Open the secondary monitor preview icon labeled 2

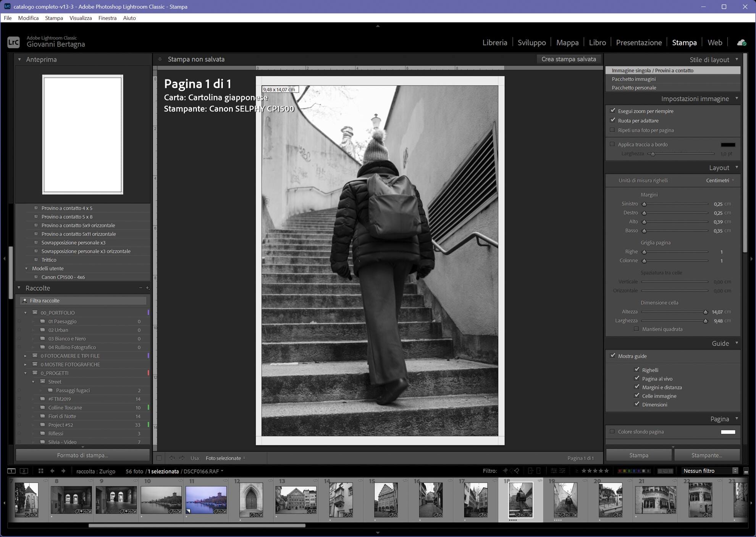24,471
